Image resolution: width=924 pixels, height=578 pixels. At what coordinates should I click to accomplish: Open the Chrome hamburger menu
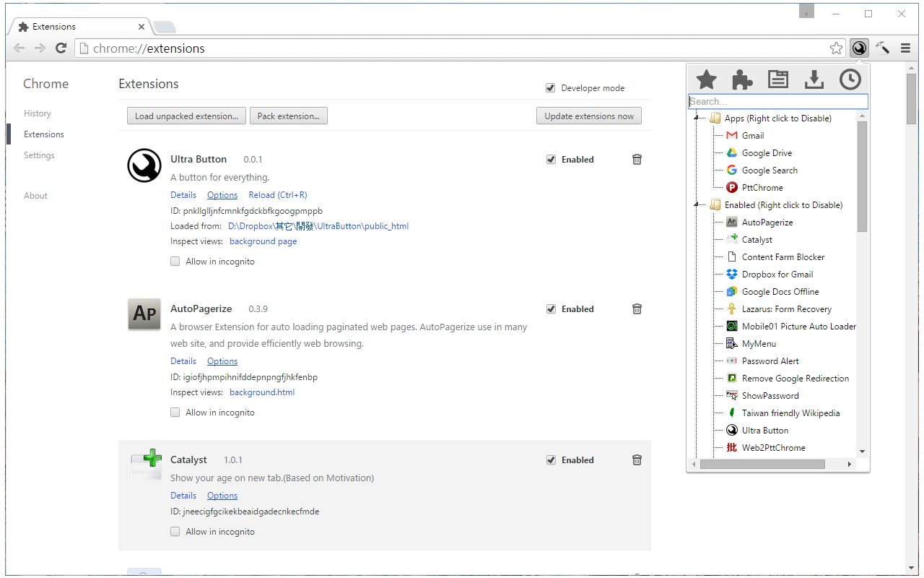(x=905, y=48)
